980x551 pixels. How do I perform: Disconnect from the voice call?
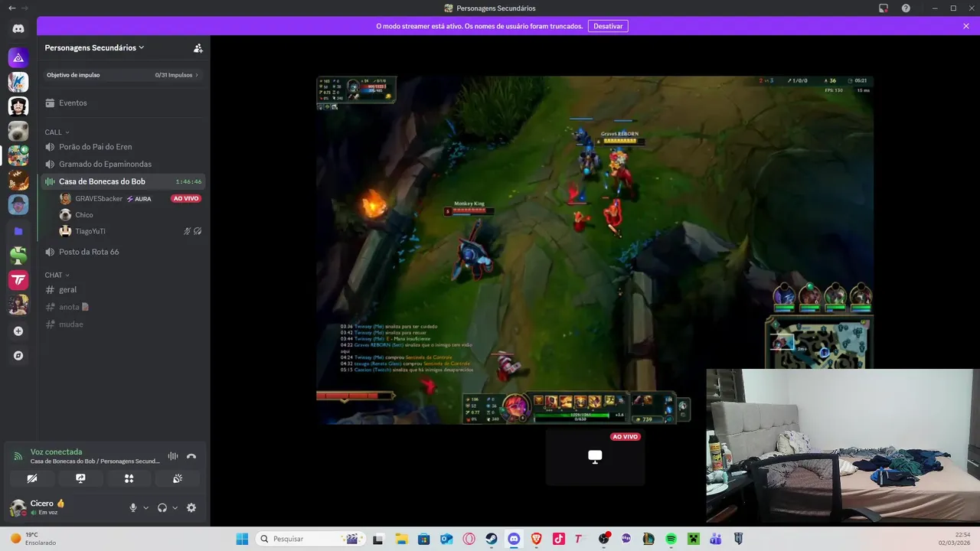click(191, 456)
